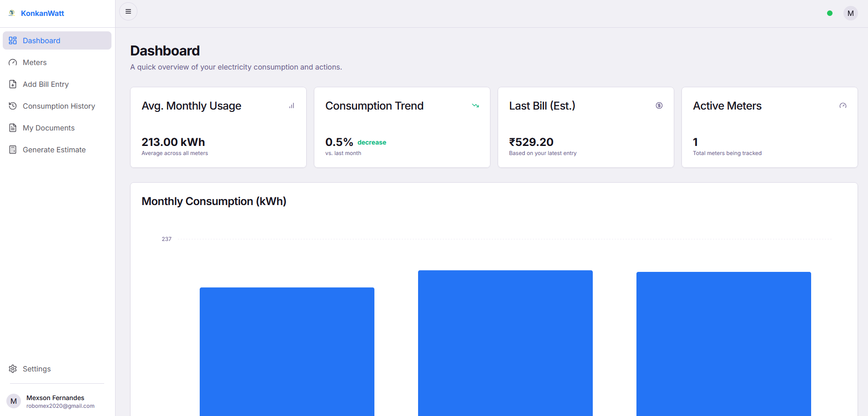868x416 pixels.
Task: Click the green online status indicator
Action: click(x=830, y=13)
